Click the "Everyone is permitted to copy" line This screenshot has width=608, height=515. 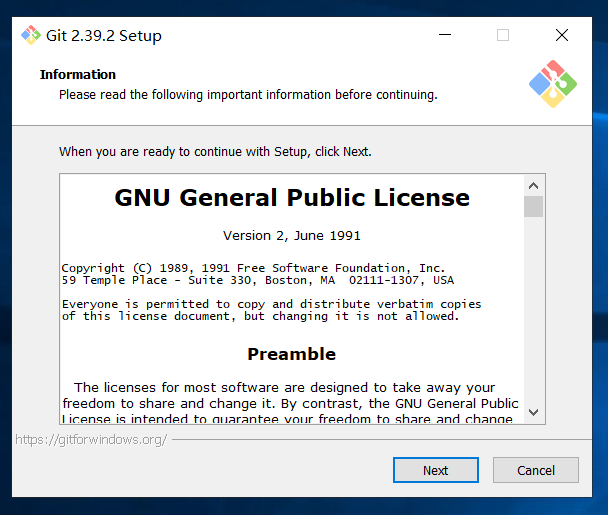tap(271, 304)
